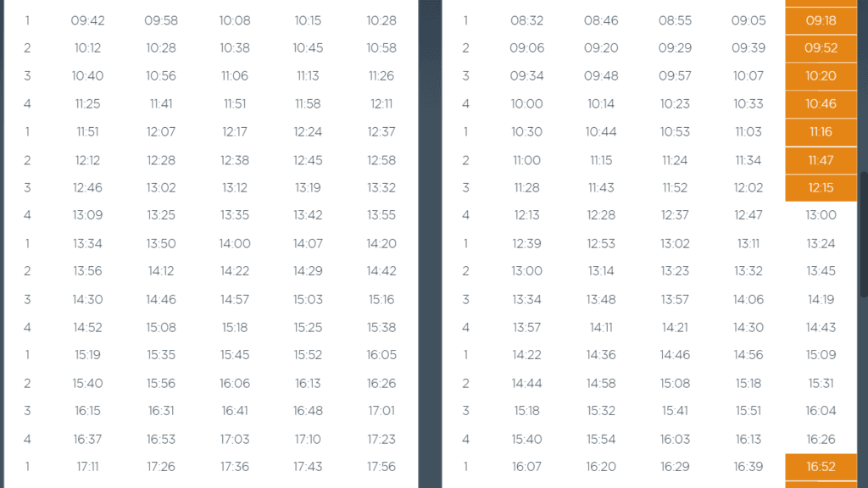Select the highlighted 10:46 cell

click(x=821, y=104)
